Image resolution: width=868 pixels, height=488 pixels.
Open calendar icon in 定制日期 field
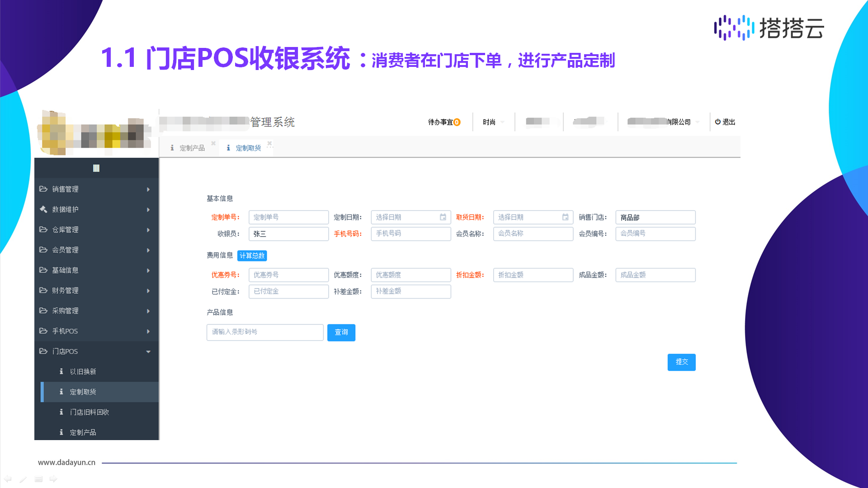pyautogui.click(x=443, y=217)
